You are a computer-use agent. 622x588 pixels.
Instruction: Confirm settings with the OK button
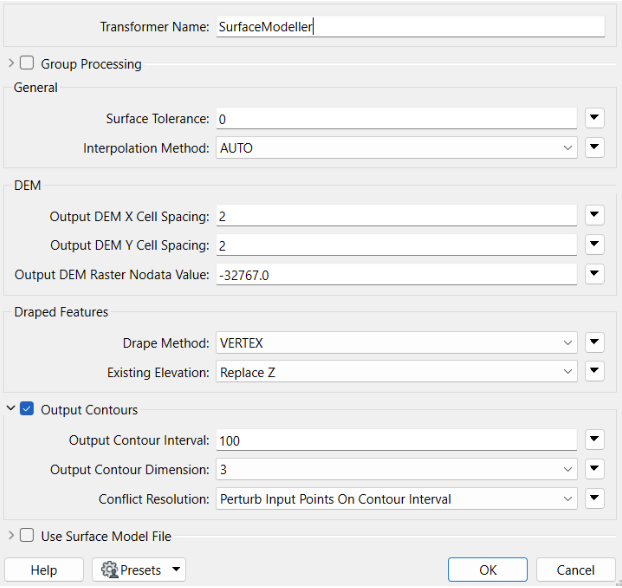click(488, 570)
